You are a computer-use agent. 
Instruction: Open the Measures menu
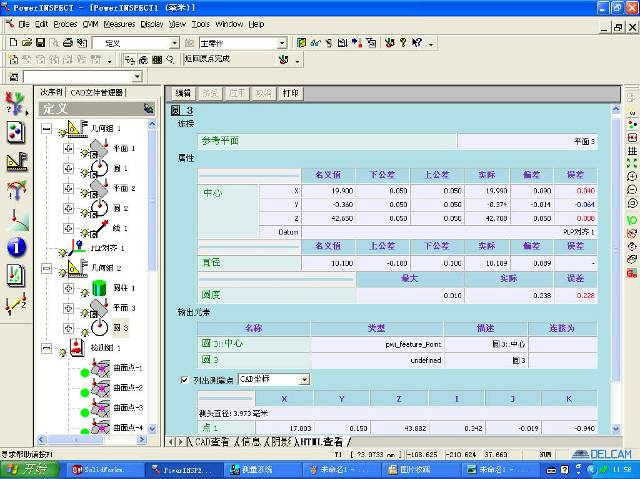[x=119, y=24]
